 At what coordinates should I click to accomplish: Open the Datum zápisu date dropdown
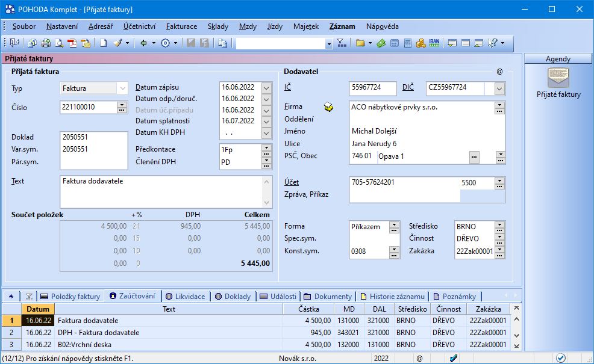coord(266,88)
